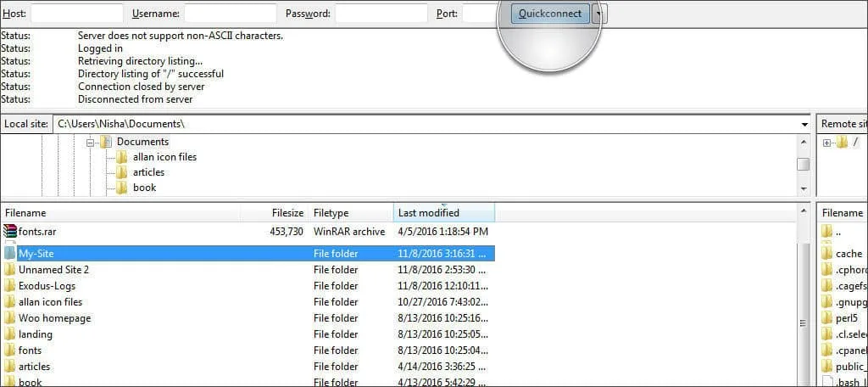
Task: Focus the Host input field
Action: tap(77, 14)
